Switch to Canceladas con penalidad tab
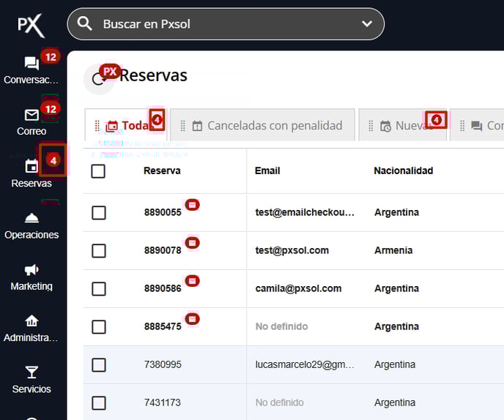The width and height of the screenshot is (504, 420). coord(267,126)
